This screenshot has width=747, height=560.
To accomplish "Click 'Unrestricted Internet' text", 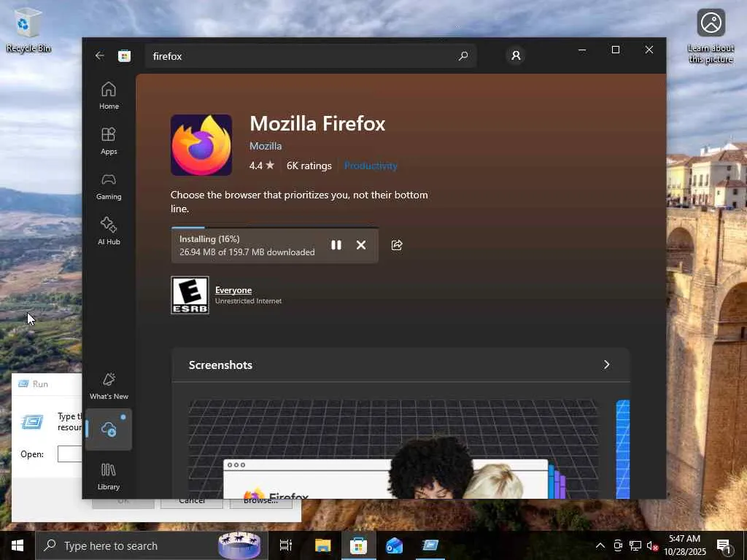I will (x=248, y=301).
